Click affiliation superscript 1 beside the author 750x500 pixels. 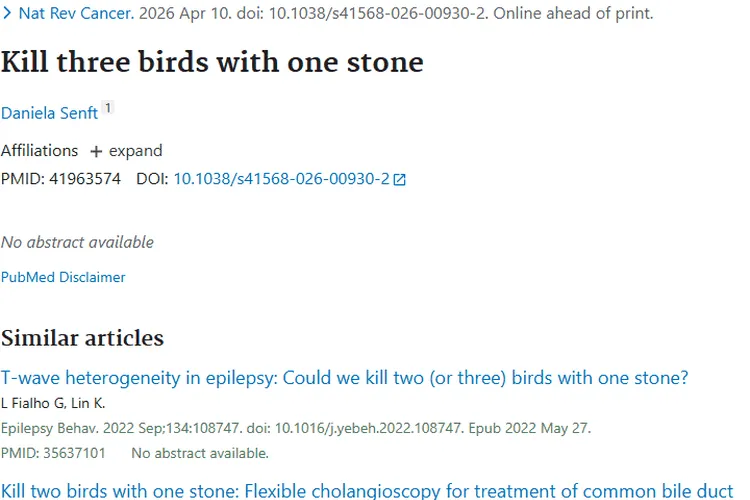click(108, 108)
